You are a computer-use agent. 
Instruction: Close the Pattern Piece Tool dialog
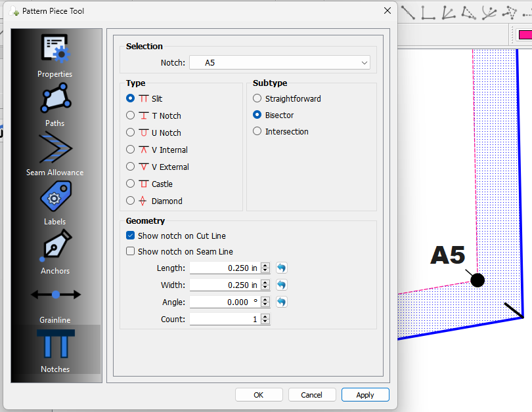click(x=388, y=11)
